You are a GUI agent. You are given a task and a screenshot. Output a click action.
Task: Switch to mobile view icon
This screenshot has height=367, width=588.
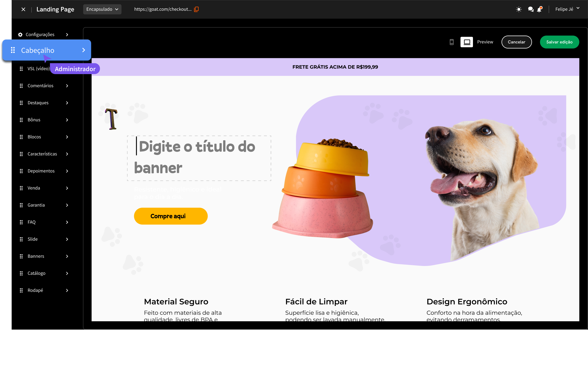[452, 42]
